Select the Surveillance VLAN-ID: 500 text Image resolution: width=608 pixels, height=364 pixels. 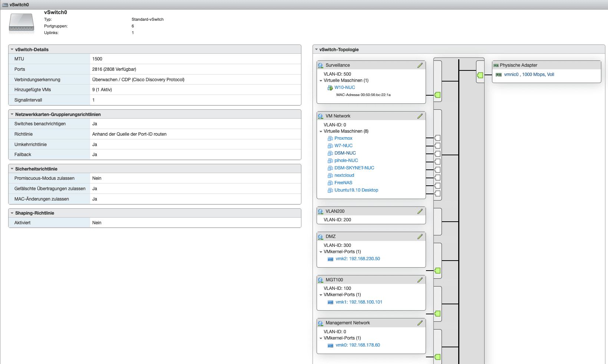[x=337, y=74]
